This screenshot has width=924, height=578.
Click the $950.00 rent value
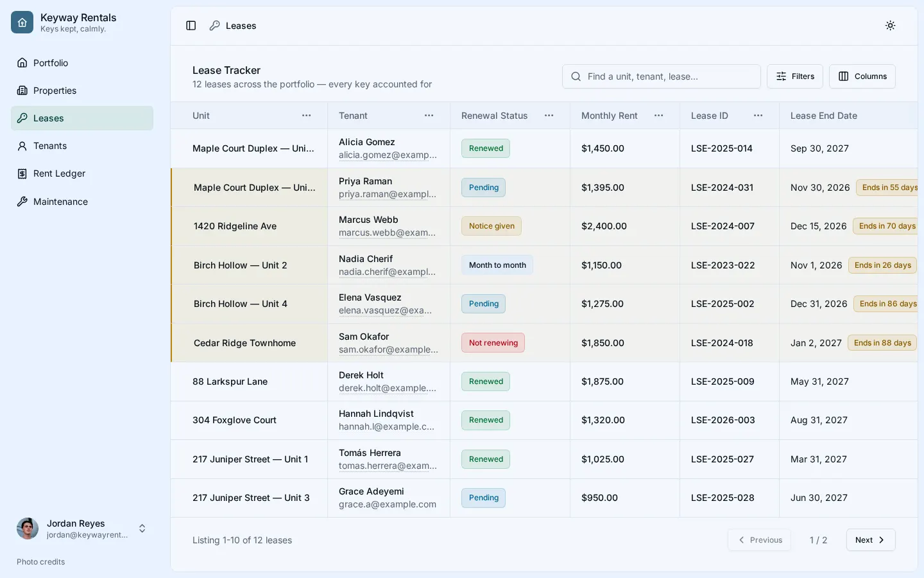(x=599, y=498)
